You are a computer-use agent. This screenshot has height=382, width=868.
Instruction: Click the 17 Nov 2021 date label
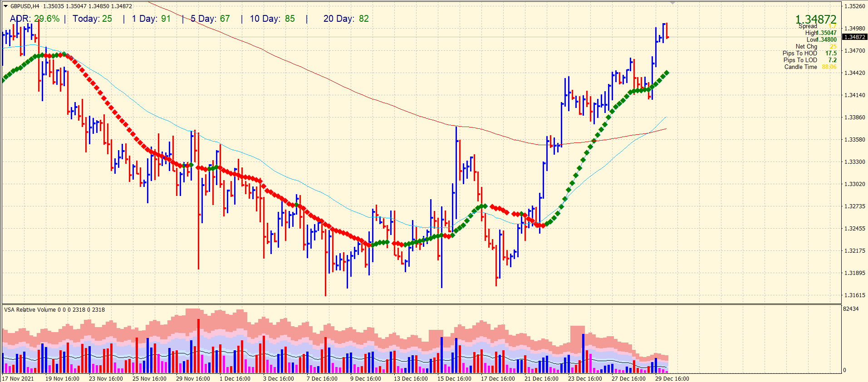pos(19,379)
